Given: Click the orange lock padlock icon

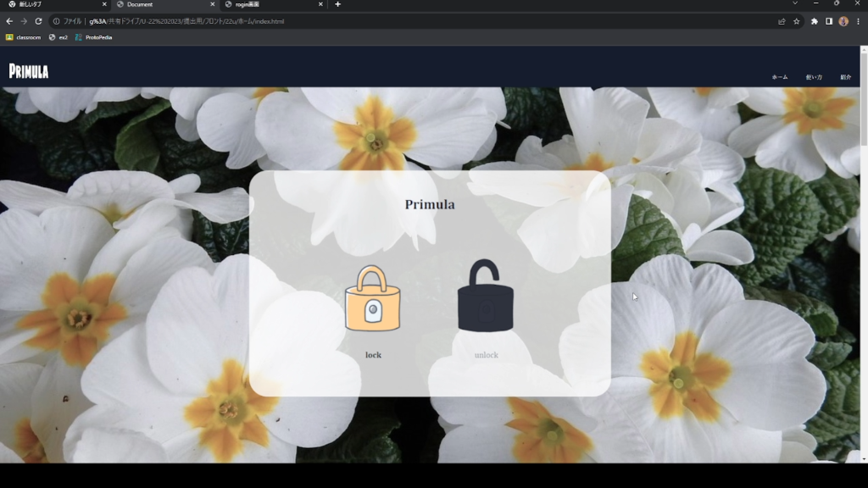Looking at the screenshot, I should tap(373, 298).
